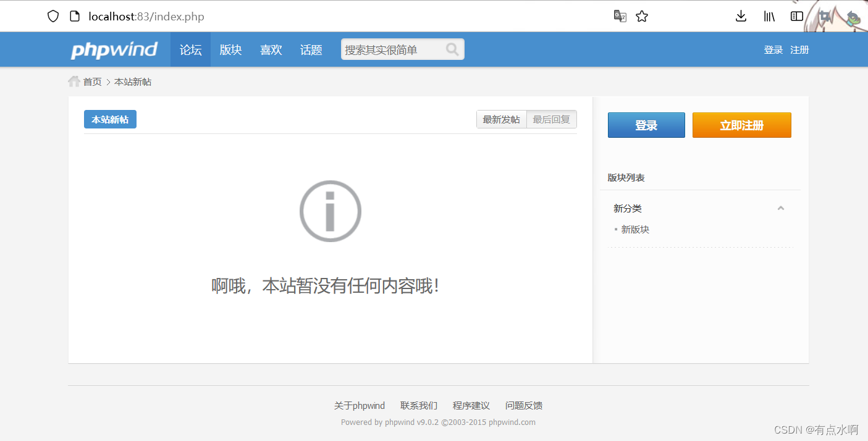The width and height of the screenshot is (868, 441).
Task: Click the blue 登录 button
Action: pyautogui.click(x=646, y=125)
